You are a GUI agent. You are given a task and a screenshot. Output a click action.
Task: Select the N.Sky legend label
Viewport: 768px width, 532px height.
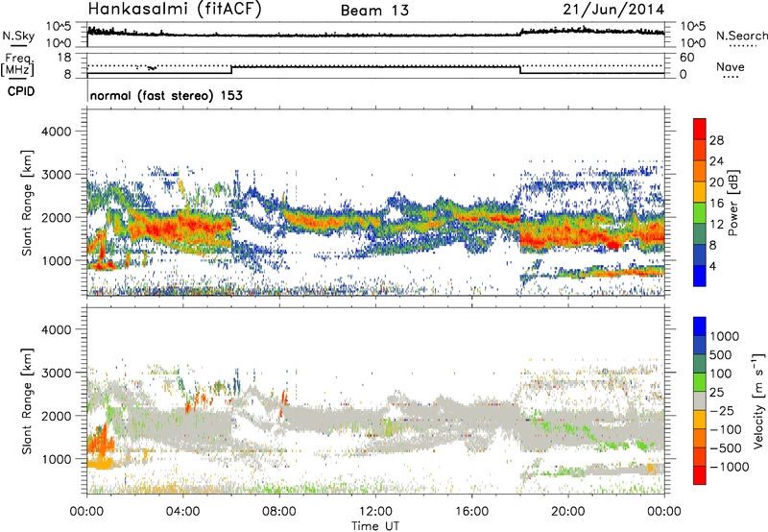pos(18,36)
